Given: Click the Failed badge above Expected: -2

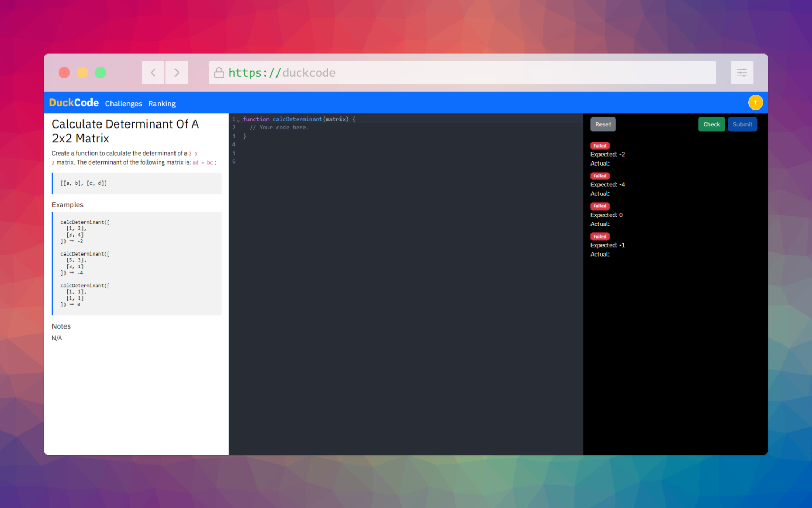Looking at the screenshot, I should click(600, 146).
